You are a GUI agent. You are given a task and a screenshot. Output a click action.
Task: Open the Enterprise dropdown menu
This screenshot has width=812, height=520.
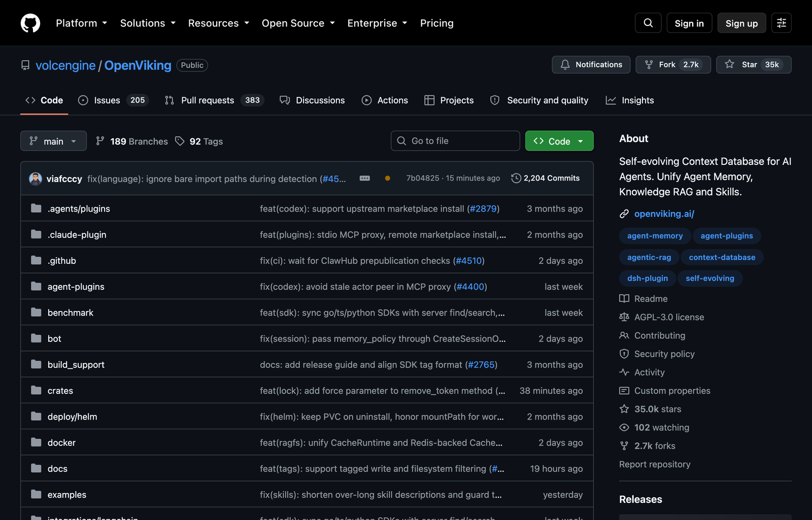[x=378, y=23]
